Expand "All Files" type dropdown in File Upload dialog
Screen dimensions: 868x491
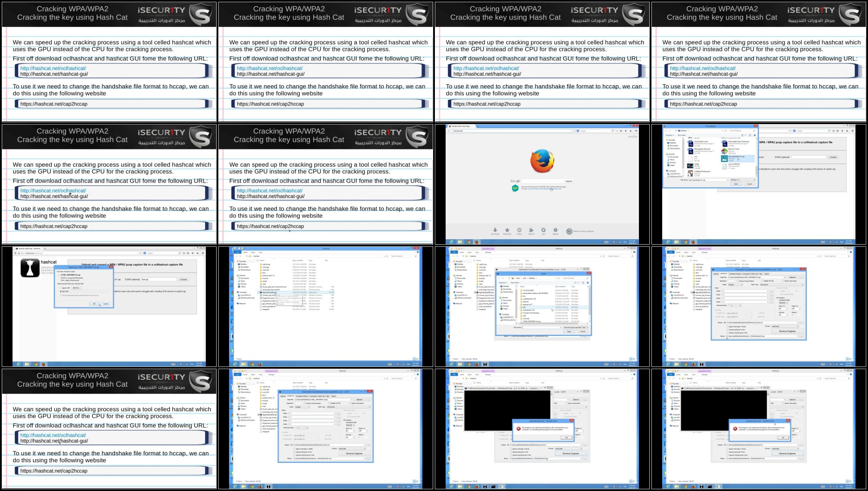coord(742,180)
